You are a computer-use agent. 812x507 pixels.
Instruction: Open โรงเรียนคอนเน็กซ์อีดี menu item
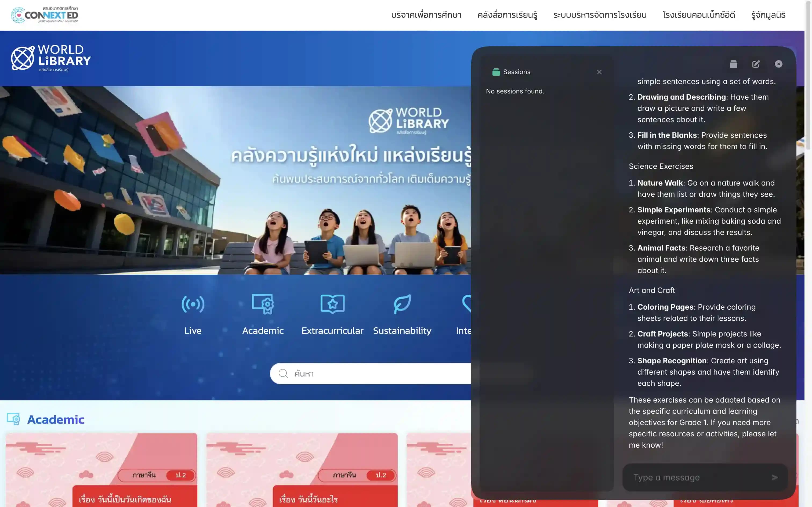point(699,15)
